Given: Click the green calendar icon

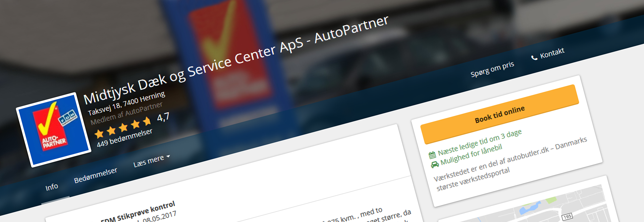Looking at the screenshot, I should pos(432,155).
